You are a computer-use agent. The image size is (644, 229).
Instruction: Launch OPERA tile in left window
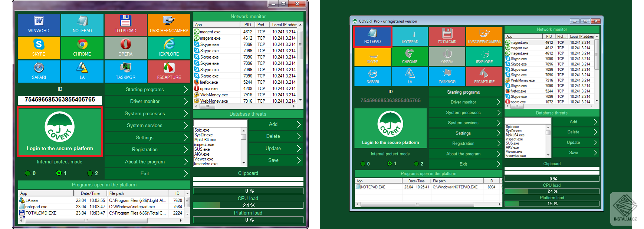coord(125,48)
